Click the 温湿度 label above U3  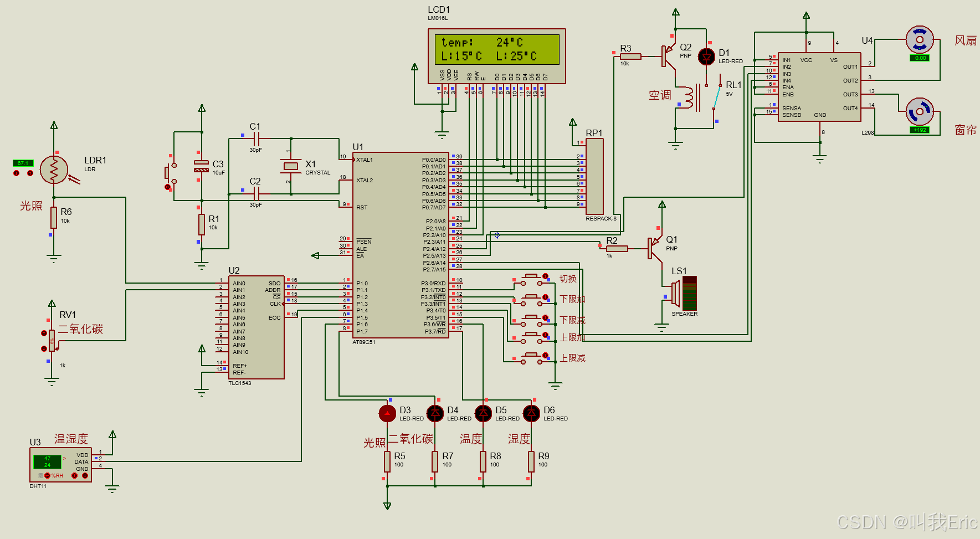[71, 439]
